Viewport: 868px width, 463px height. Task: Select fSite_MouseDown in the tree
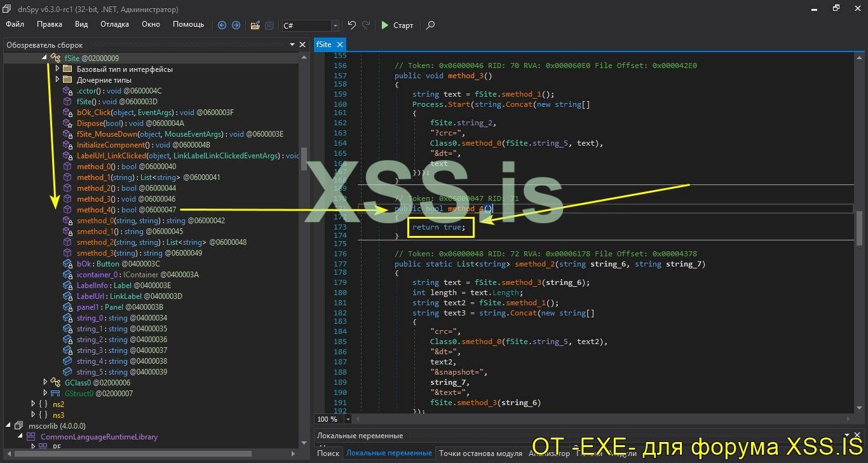click(180, 134)
